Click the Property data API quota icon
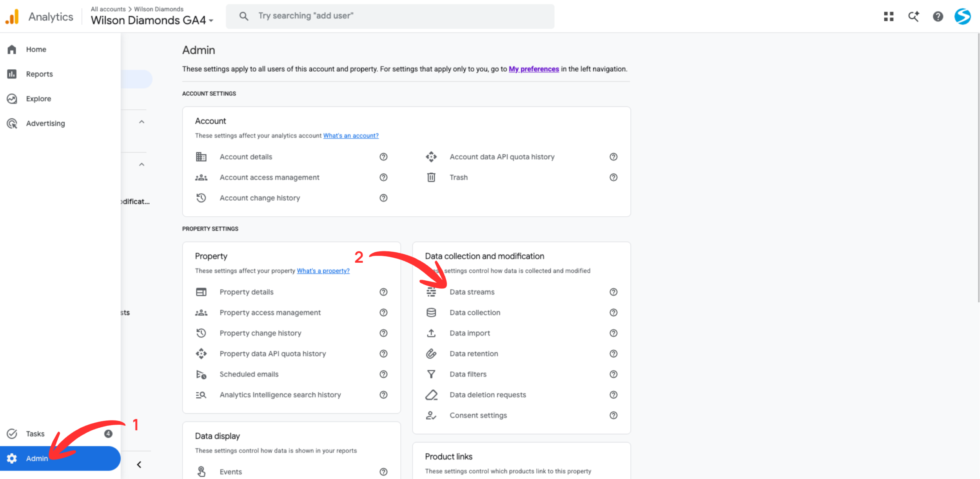The height and width of the screenshot is (479, 980). 201,354
